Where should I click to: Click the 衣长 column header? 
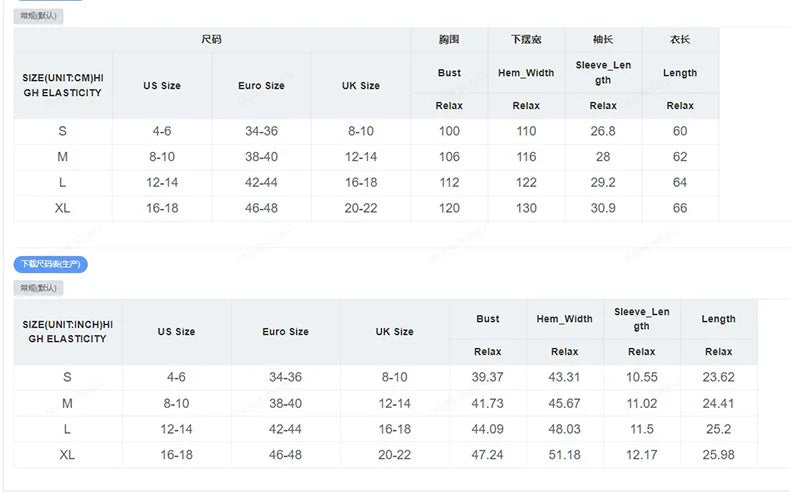680,40
